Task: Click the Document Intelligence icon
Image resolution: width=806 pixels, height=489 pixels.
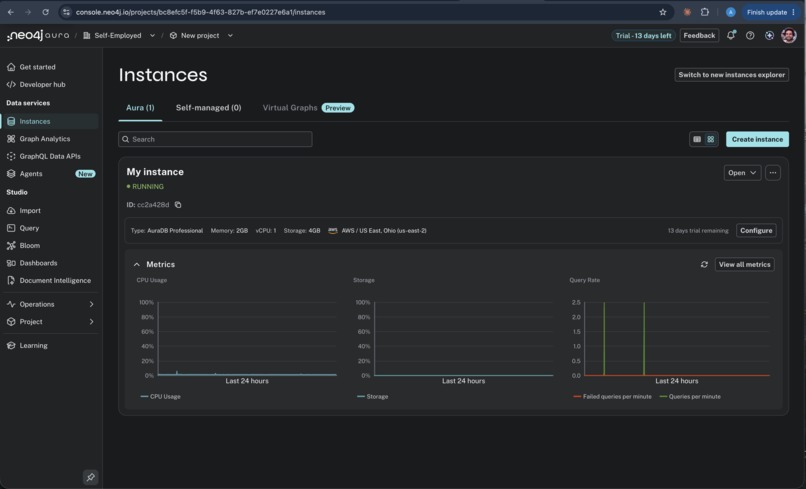Action: pyautogui.click(x=11, y=280)
